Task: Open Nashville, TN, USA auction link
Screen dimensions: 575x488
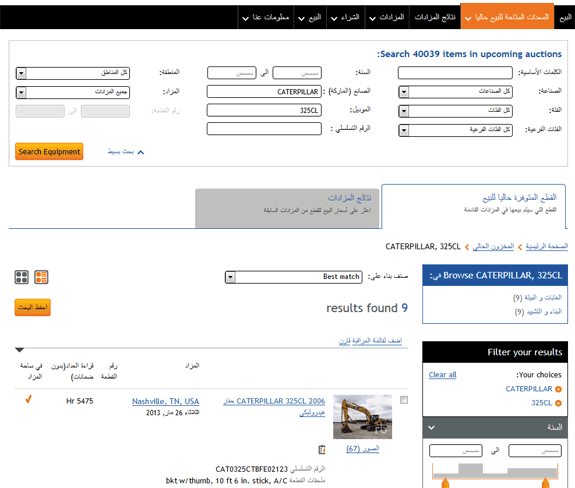Action: [x=166, y=401]
